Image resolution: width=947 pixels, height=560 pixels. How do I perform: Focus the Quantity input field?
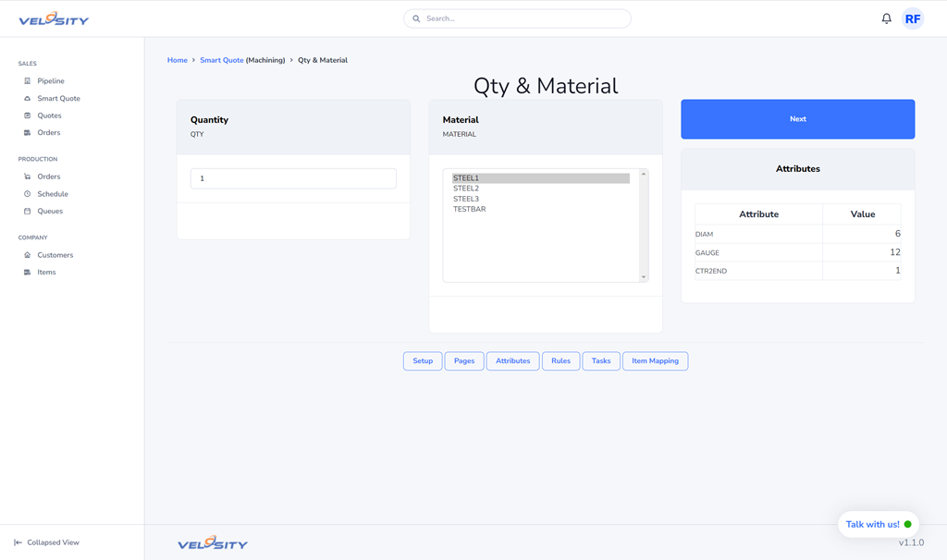tap(293, 178)
